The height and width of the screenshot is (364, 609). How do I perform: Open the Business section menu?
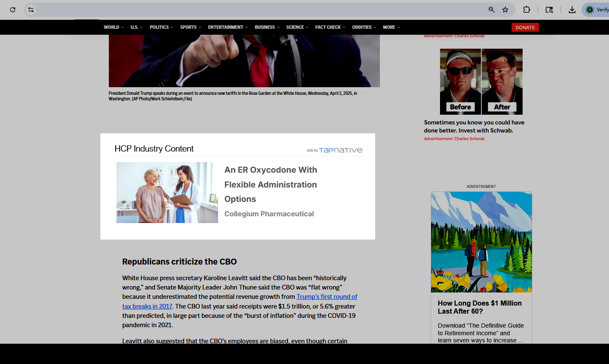pyautogui.click(x=267, y=27)
